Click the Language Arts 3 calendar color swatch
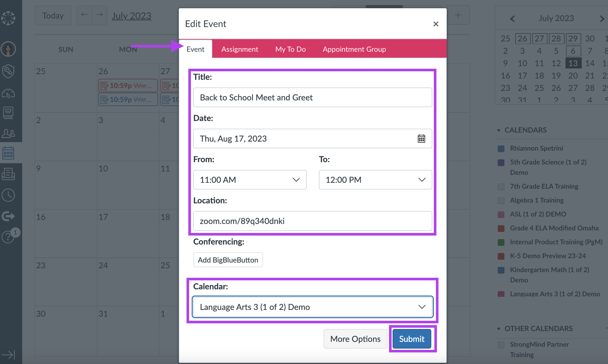Screen dimensions: 608x364 pos(501,294)
